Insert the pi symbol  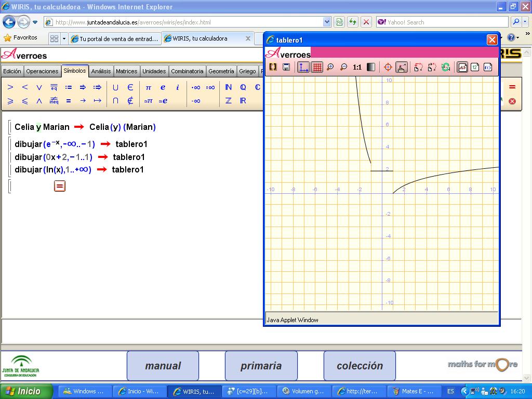148,87
